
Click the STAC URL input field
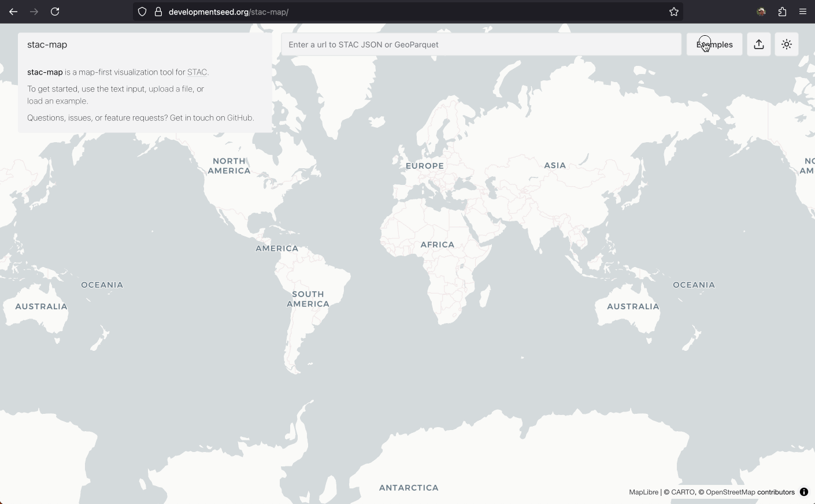[481, 45]
